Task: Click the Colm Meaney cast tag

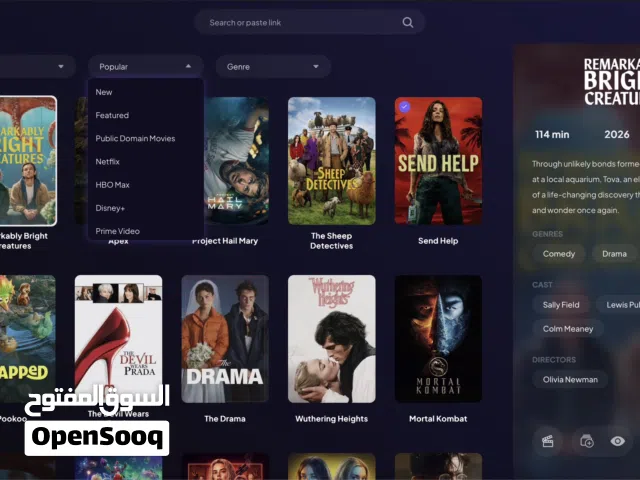Action: [568, 329]
